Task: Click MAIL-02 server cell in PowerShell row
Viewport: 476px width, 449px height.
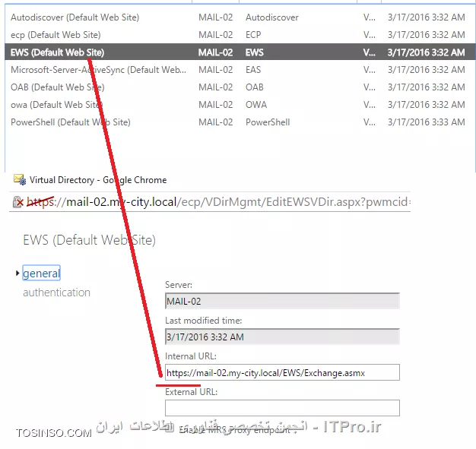Action: coord(215,122)
